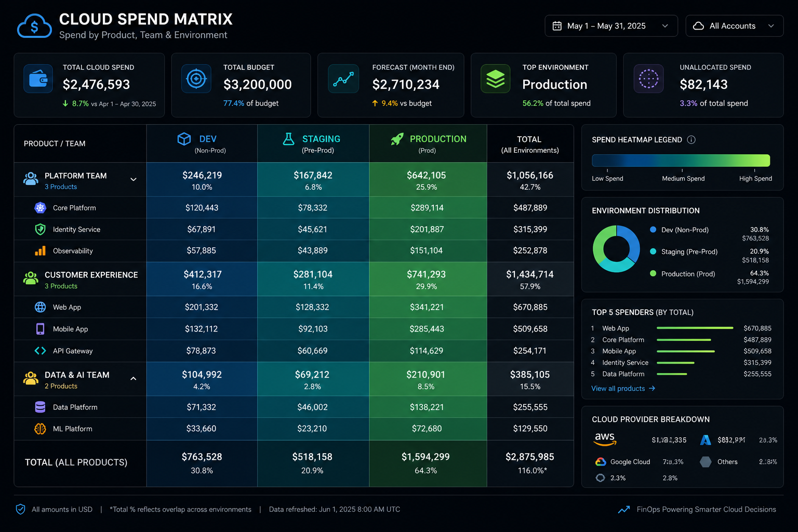Click the Dev (Non-Prod) blue legend dot
The height and width of the screenshot is (532, 798).
click(x=653, y=230)
